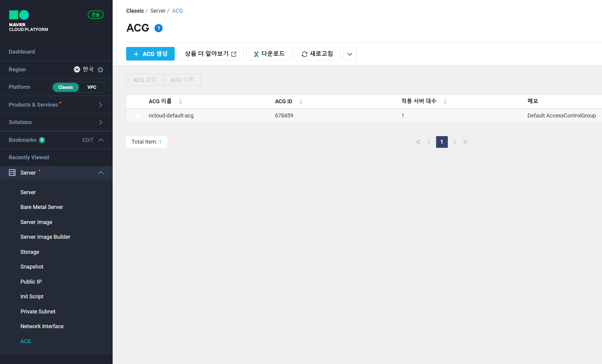Sort by ACG ID column arrows
The image size is (602, 364).
(x=301, y=101)
